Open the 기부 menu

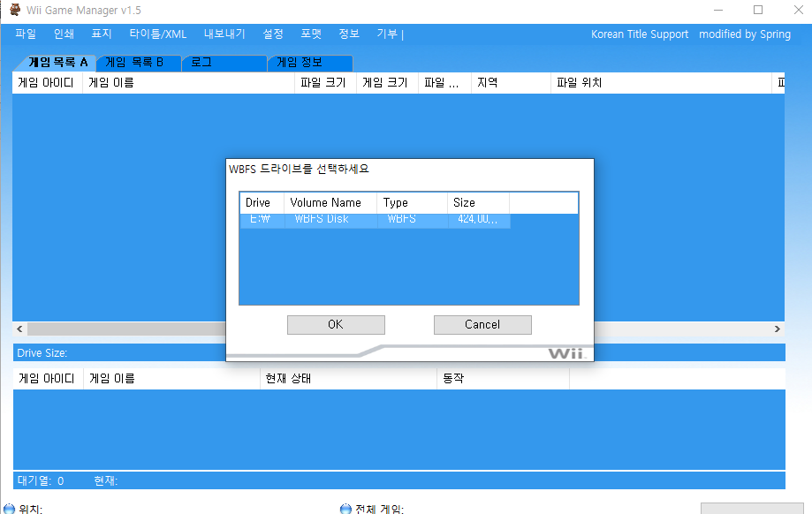(x=387, y=34)
